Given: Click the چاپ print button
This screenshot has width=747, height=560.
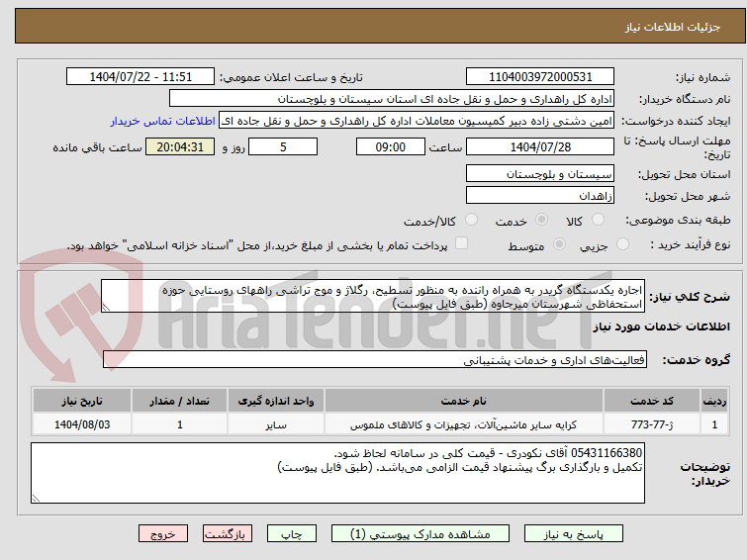Looking at the screenshot, I should tap(292, 534).
